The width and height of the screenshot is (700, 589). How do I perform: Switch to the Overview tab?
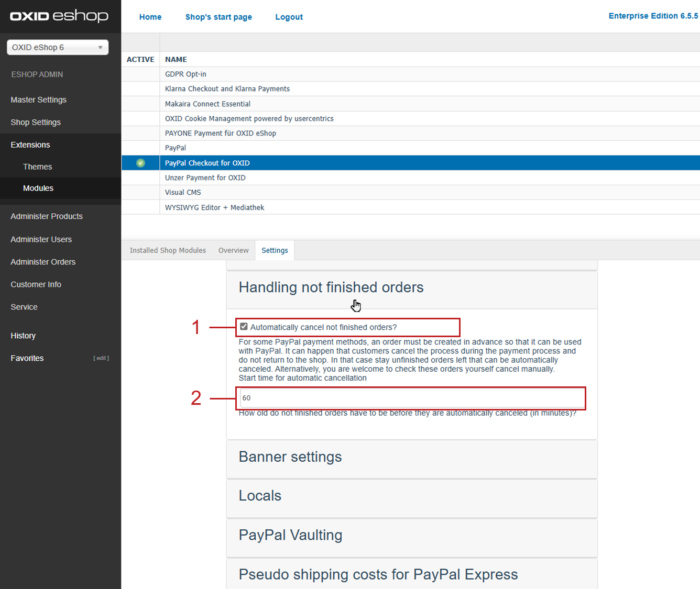tap(233, 250)
